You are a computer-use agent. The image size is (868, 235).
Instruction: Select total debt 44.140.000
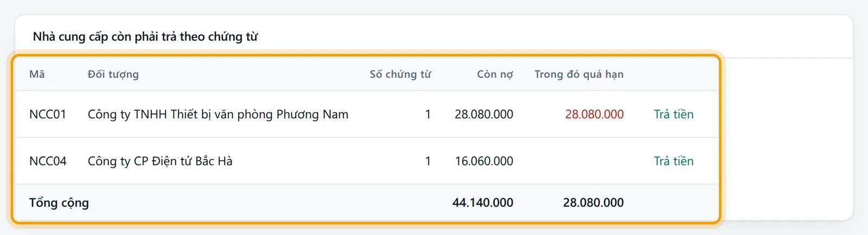(483, 202)
